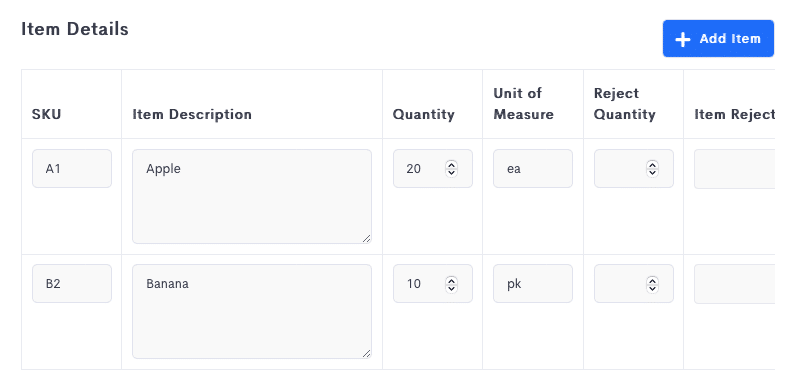The height and width of the screenshot is (370, 796).
Task: Click the unit of measure field 'ea'
Action: point(533,169)
